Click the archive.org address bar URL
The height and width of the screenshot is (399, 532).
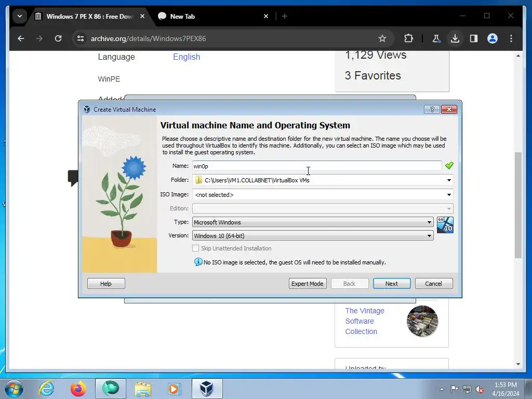(x=148, y=38)
